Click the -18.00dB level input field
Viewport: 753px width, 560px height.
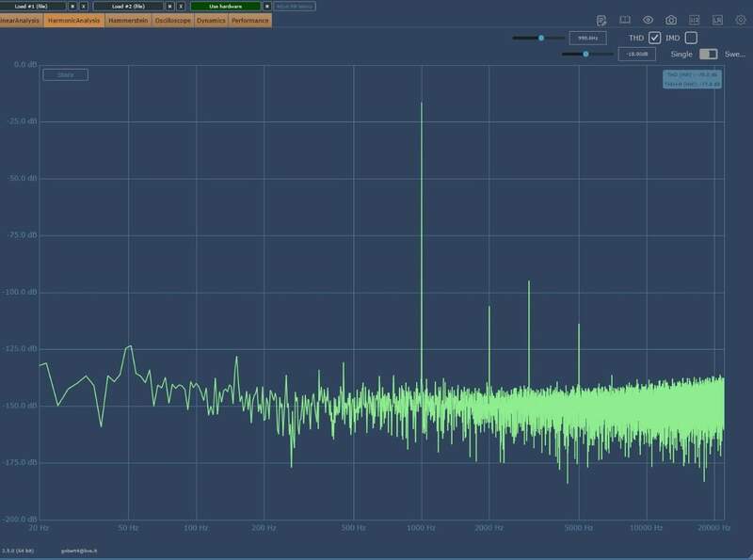(x=636, y=55)
